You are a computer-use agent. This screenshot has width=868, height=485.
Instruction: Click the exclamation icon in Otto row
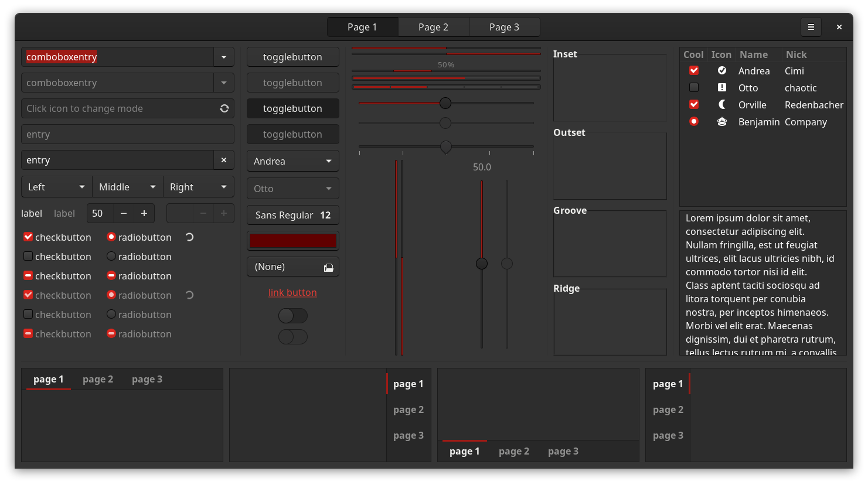[x=722, y=87]
